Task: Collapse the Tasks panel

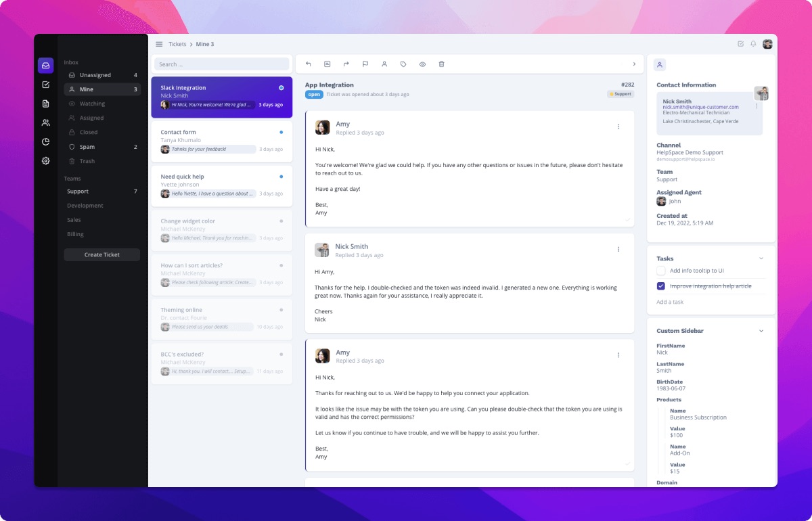Action: [x=761, y=258]
